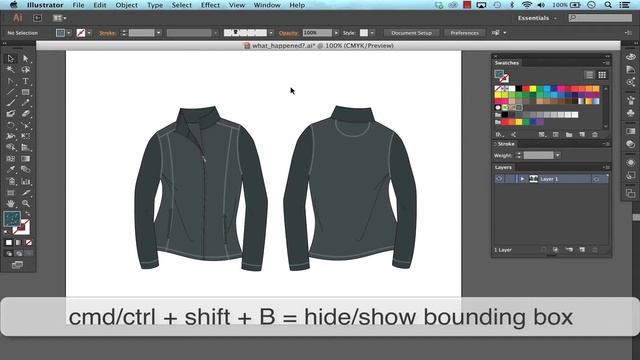This screenshot has height=360, width=640.
Task: Select the Free Transform tool
Action: point(25,136)
